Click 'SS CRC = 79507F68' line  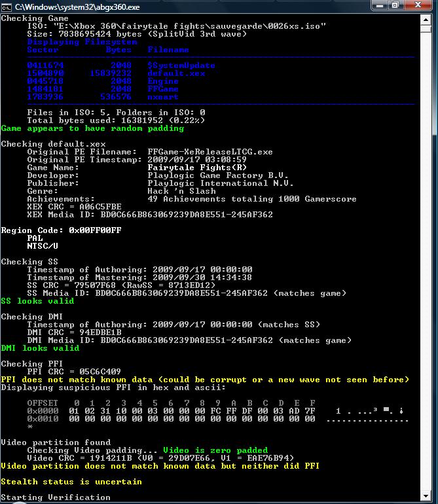point(121,285)
